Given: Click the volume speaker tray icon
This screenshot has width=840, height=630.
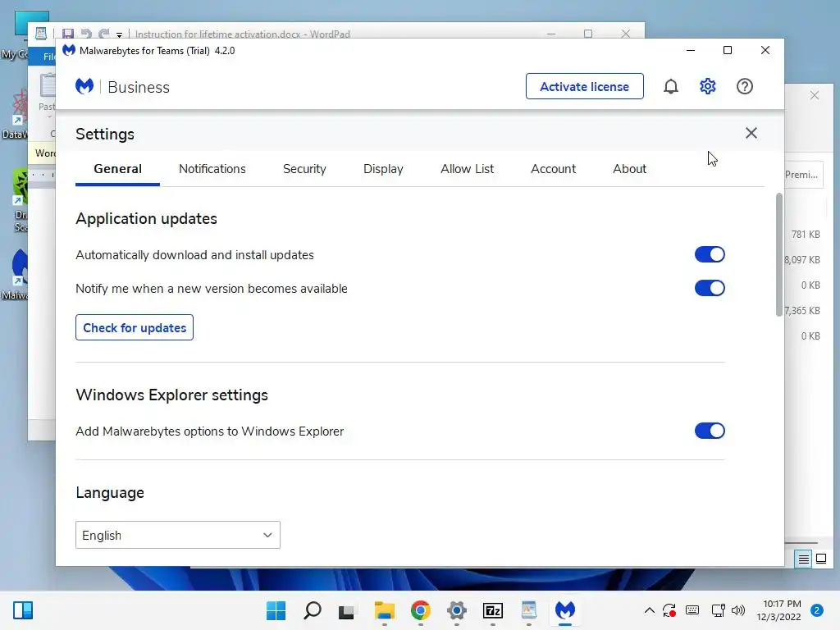Looking at the screenshot, I should tap(738, 610).
